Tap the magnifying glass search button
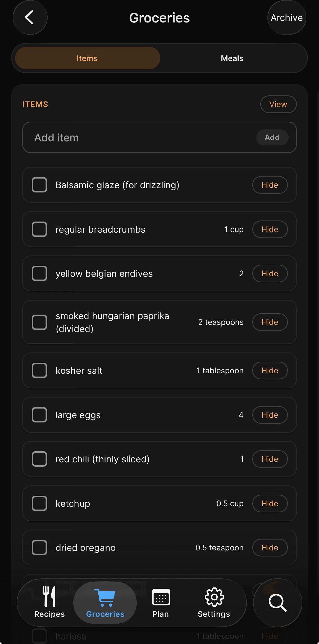This screenshot has width=319, height=644. [277, 602]
